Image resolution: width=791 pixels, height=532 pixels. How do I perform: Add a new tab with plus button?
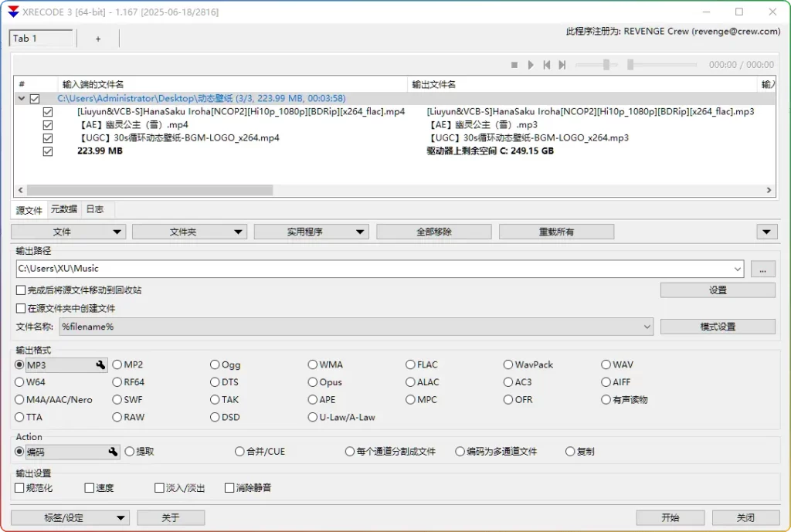point(98,39)
